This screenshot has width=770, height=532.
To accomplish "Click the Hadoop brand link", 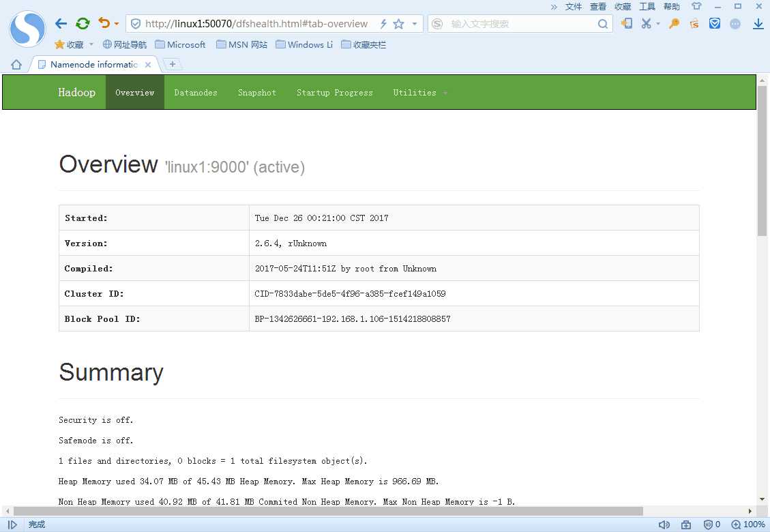I will [x=76, y=92].
